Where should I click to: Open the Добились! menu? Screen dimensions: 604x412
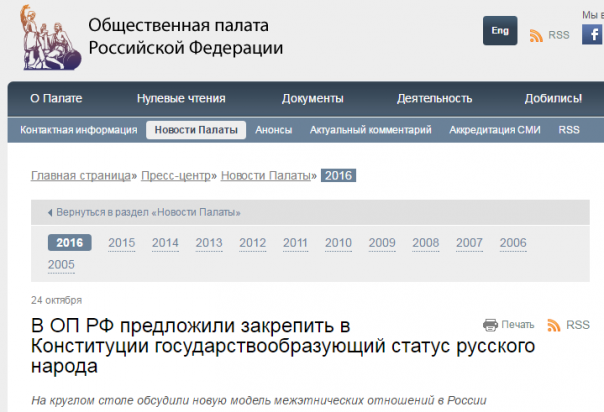point(553,99)
